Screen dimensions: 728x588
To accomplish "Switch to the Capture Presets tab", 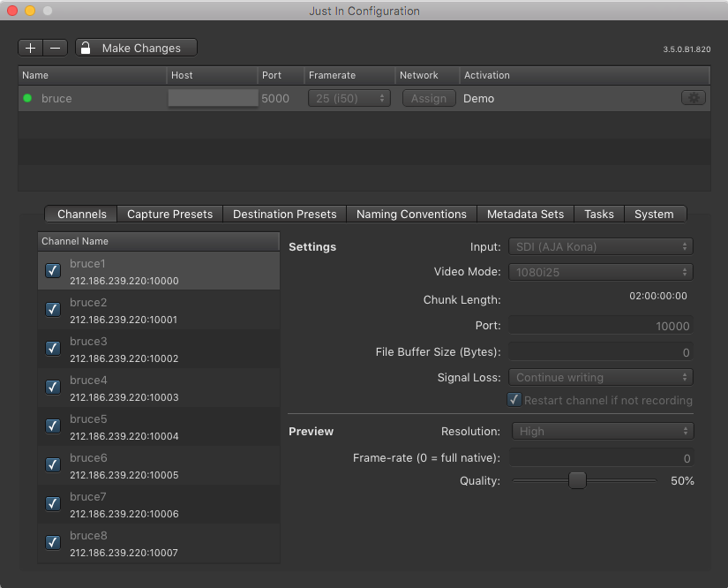I will (170, 215).
